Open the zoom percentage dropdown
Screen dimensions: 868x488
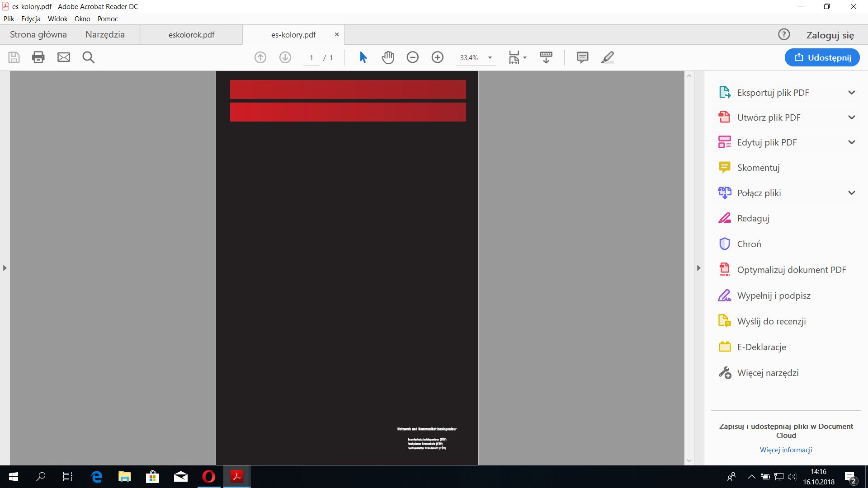coord(490,58)
